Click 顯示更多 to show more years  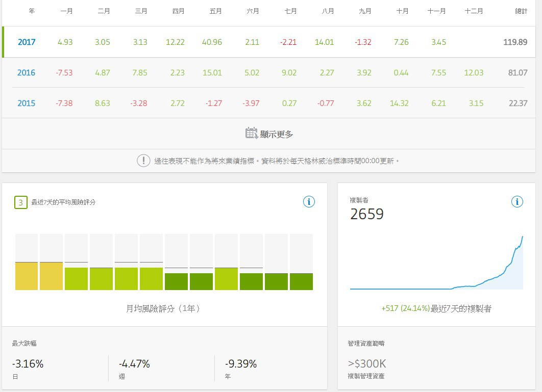tap(276, 134)
